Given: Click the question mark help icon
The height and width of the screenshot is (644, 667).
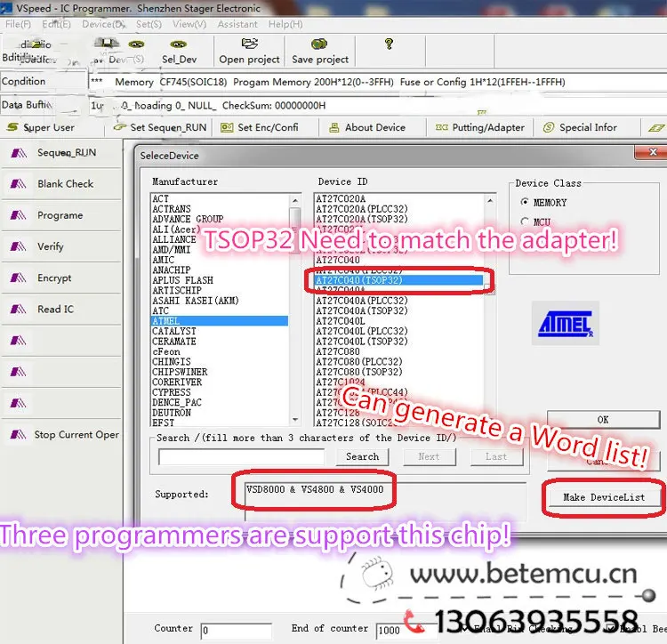Looking at the screenshot, I should (x=389, y=44).
